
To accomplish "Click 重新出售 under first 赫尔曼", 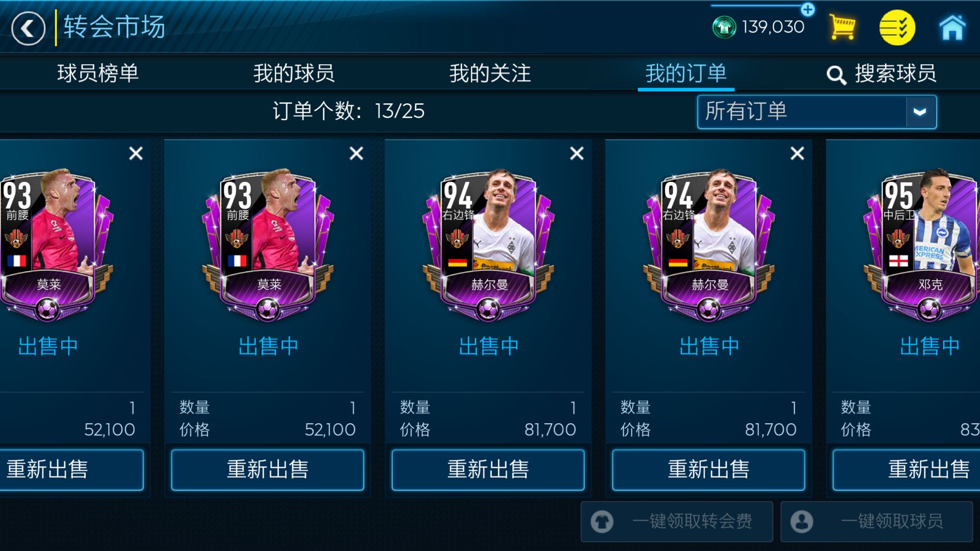I will point(488,470).
